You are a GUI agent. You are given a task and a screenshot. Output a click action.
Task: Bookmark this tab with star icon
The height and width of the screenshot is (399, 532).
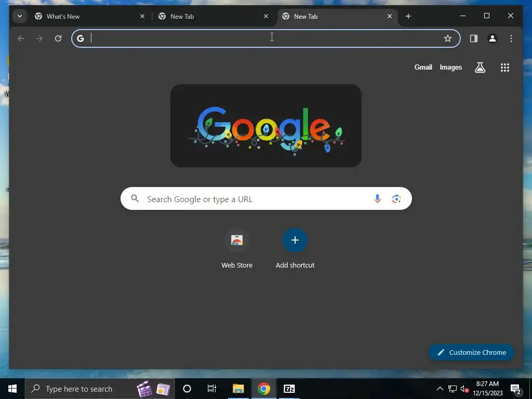448,38
